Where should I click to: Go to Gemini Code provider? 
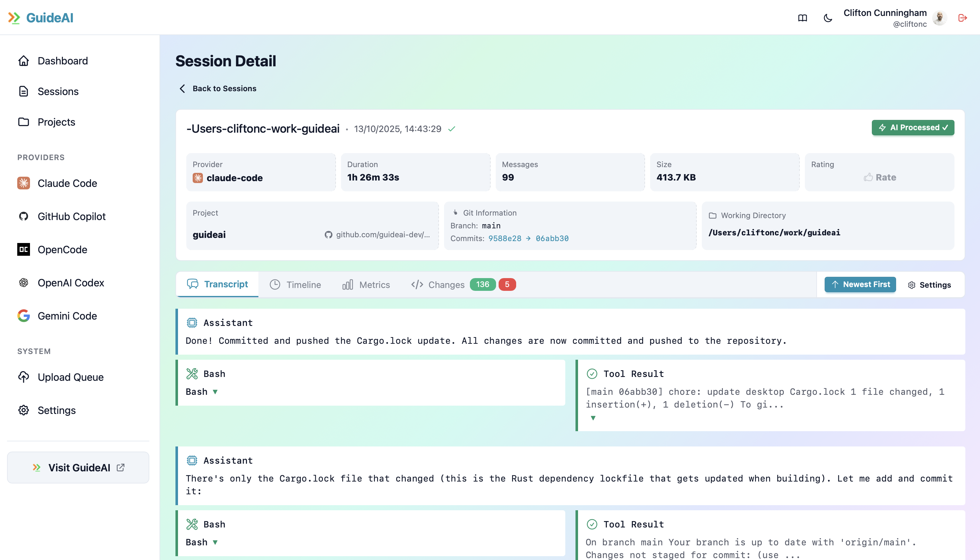pos(67,316)
